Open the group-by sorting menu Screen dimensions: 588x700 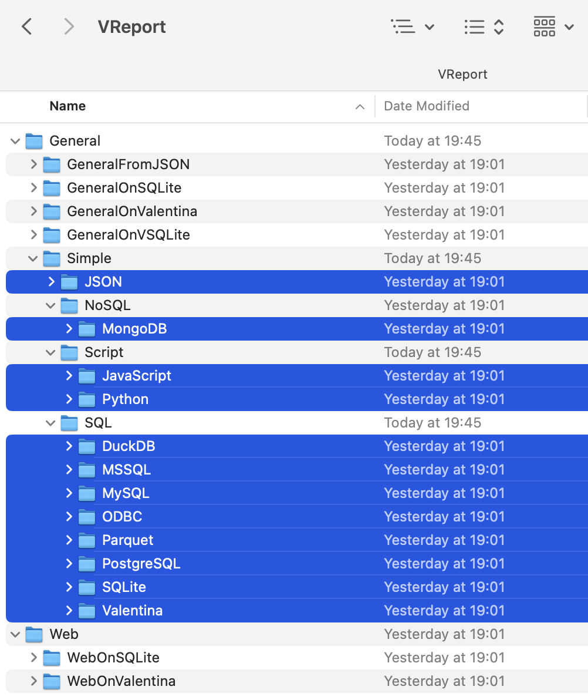[484, 27]
